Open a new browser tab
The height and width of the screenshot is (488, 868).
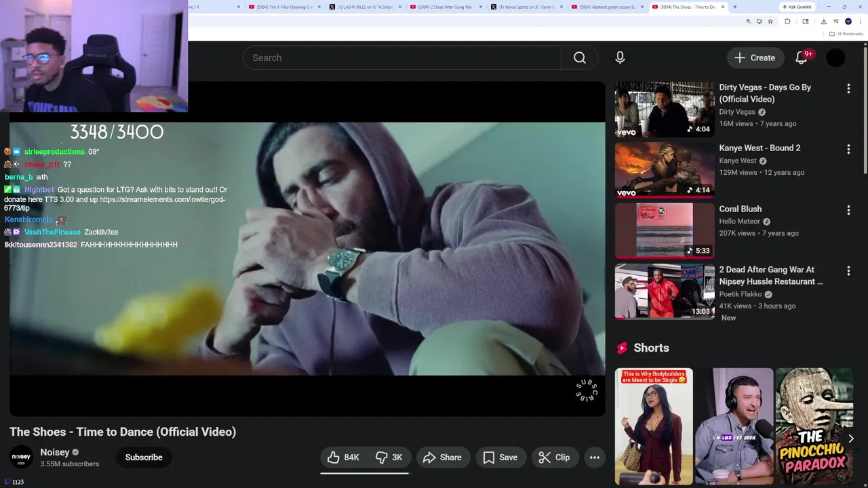735,7
